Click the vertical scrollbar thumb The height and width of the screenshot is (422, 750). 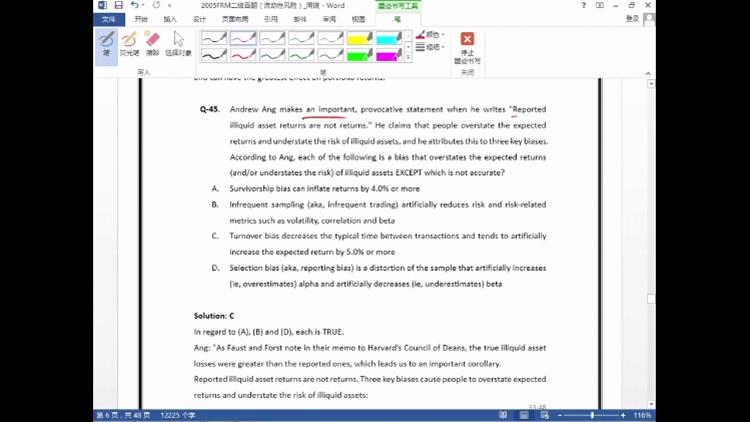651,299
